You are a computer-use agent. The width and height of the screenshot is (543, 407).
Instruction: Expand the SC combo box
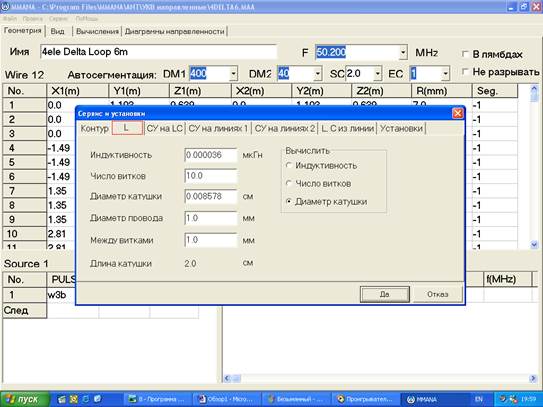(x=377, y=73)
